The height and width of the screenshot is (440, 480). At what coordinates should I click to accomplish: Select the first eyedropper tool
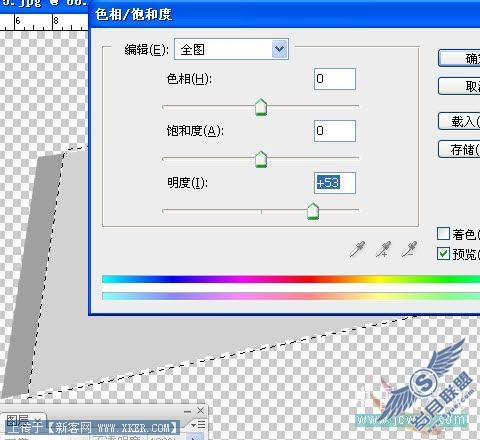pos(357,249)
